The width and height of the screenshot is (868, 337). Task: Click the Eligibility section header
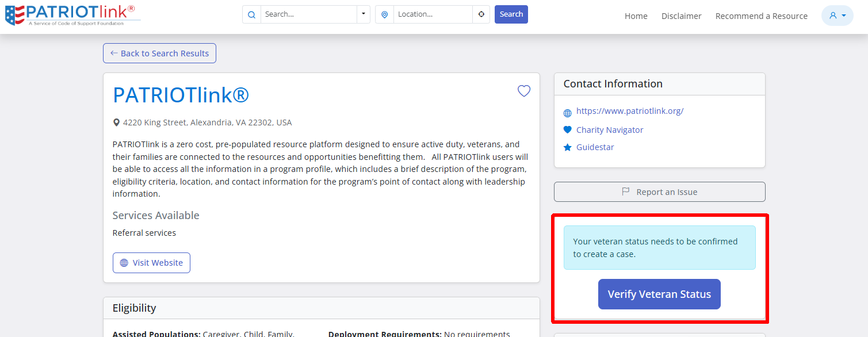click(322, 308)
